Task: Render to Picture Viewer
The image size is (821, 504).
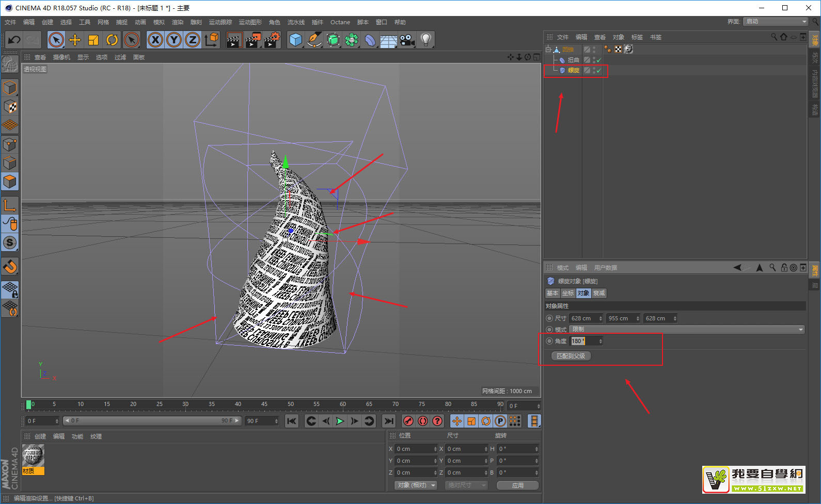Action: click(x=253, y=40)
